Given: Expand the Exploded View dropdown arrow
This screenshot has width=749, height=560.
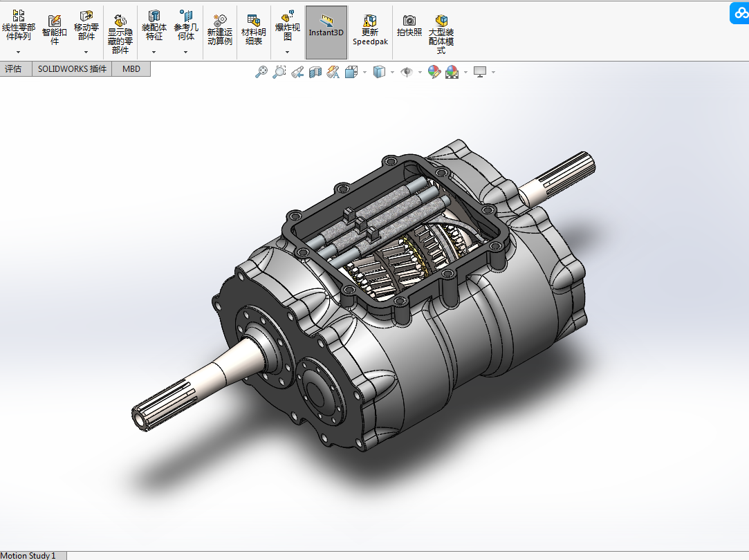Looking at the screenshot, I should [288, 52].
